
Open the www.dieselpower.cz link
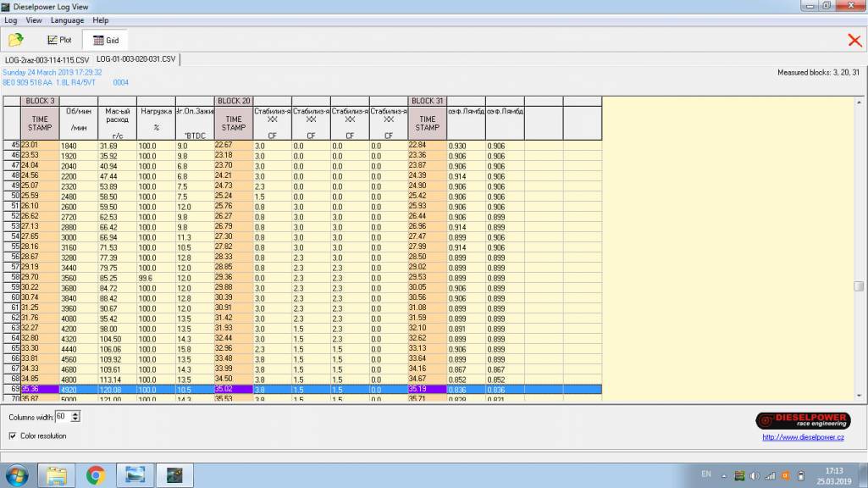(803, 438)
